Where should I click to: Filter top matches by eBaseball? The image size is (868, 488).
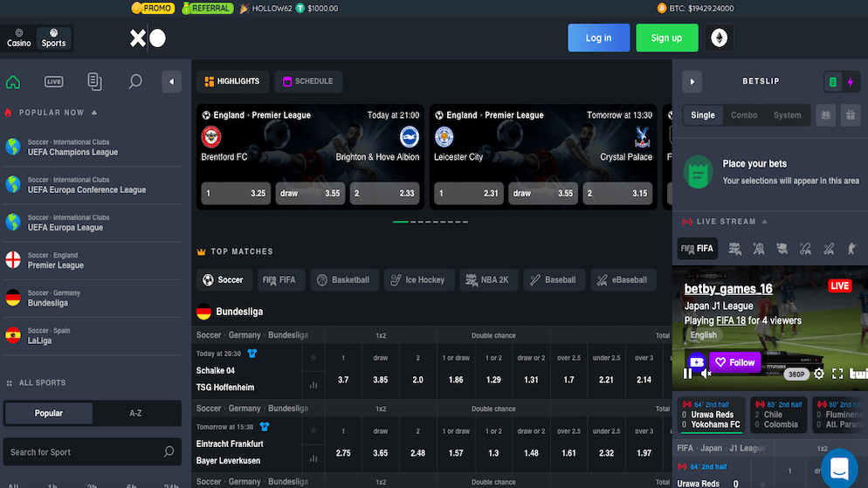tap(623, 280)
